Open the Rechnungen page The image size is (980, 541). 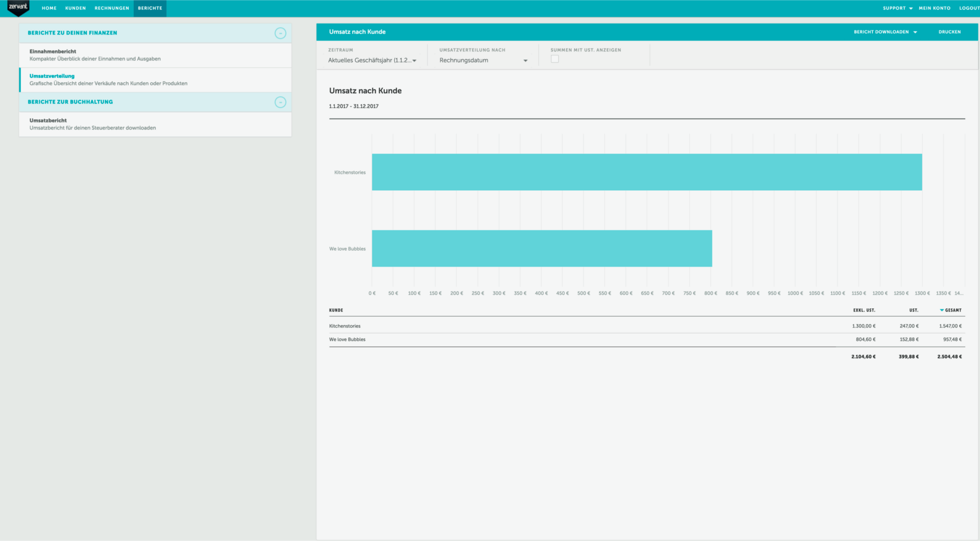(112, 8)
